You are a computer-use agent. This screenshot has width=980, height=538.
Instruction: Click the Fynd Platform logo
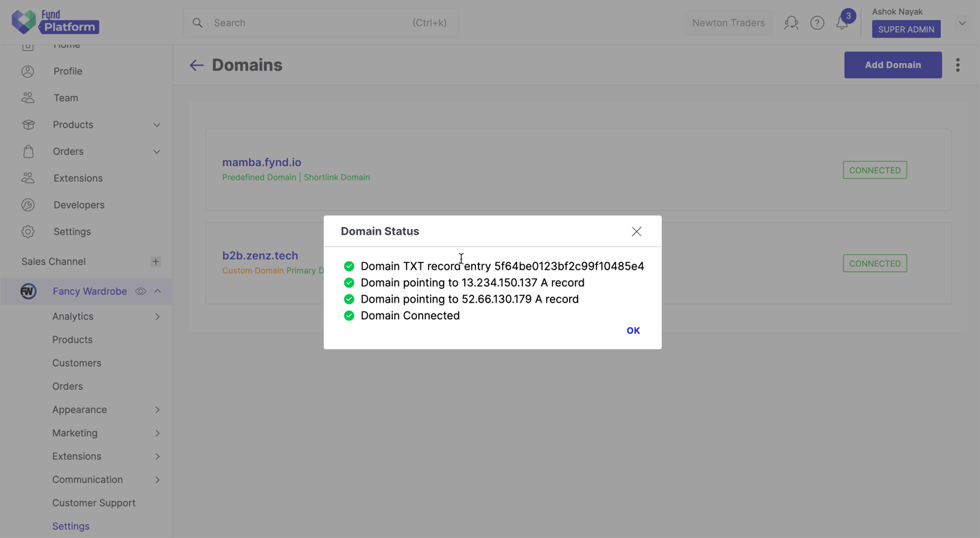pos(56,22)
